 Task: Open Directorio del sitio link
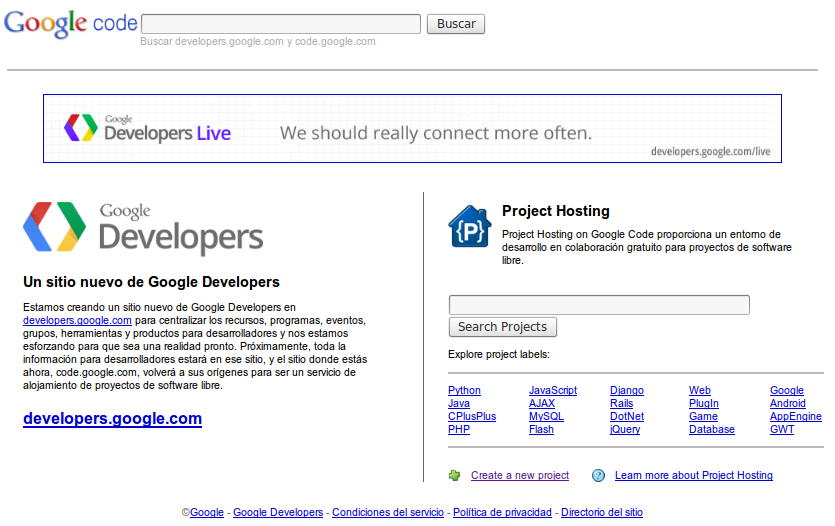[602, 512]
